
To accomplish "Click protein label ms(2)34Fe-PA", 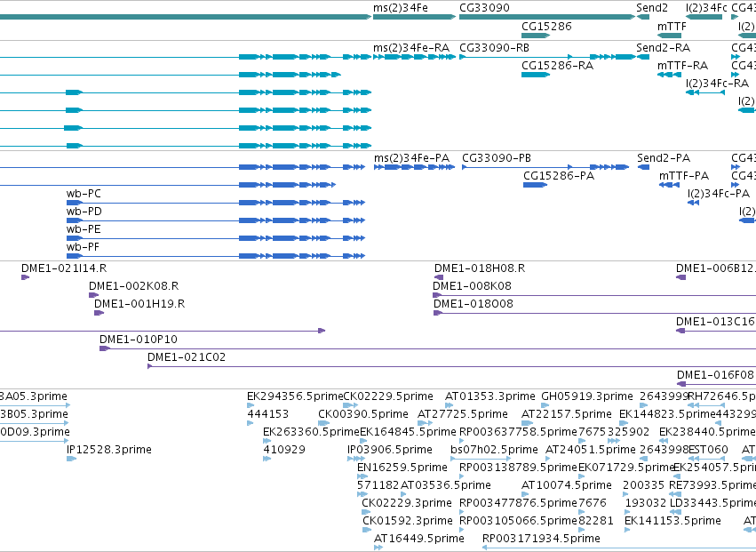I will tap(411, 158).
